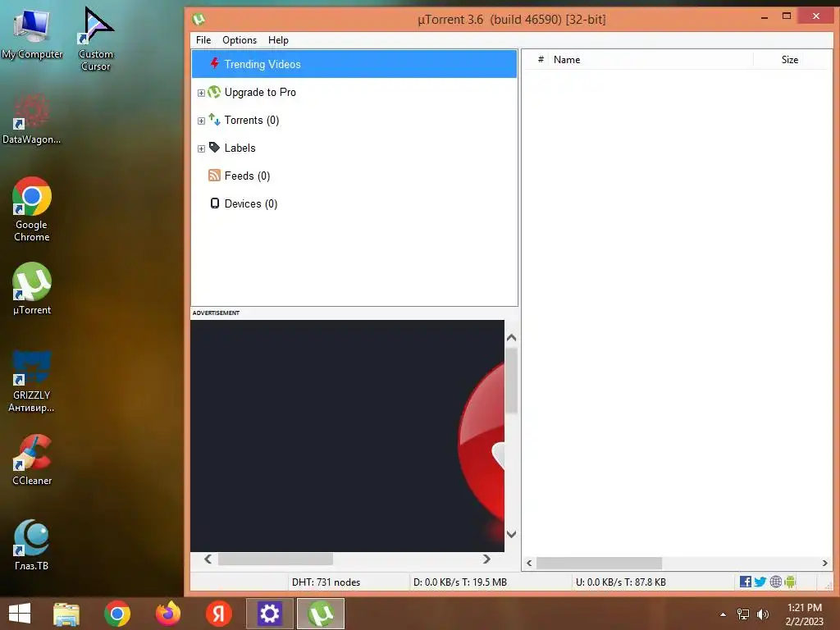840x630 pixels.
Task: Open the Help menu
Action: tap(278, 40)
